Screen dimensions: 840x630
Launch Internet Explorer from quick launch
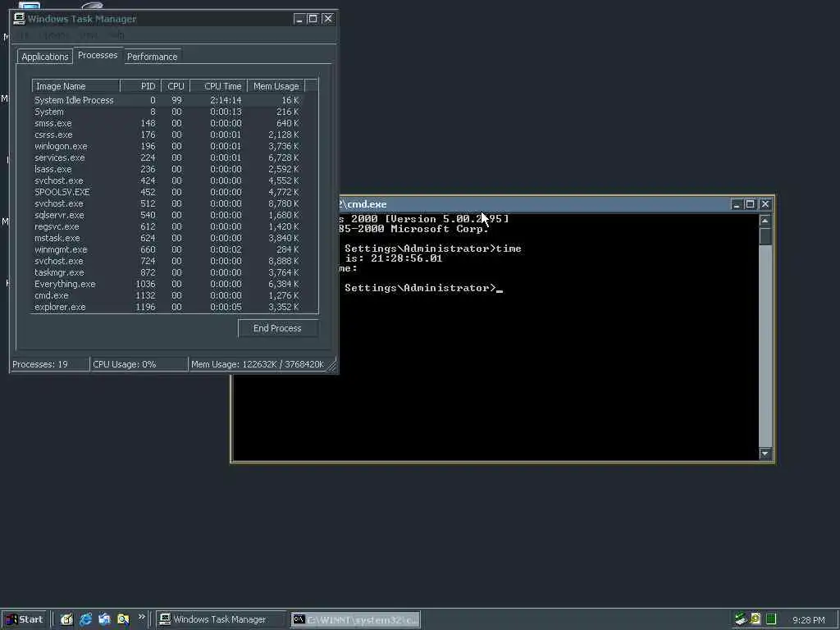click(85, 619)
